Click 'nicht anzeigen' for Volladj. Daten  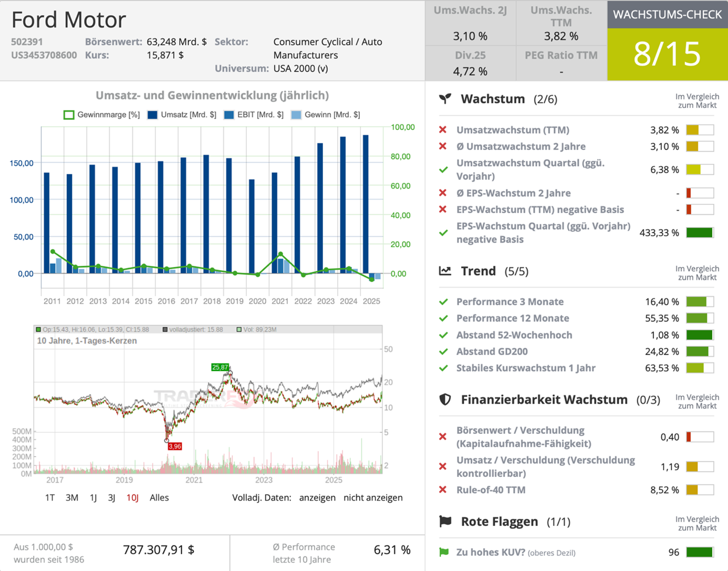373,497
